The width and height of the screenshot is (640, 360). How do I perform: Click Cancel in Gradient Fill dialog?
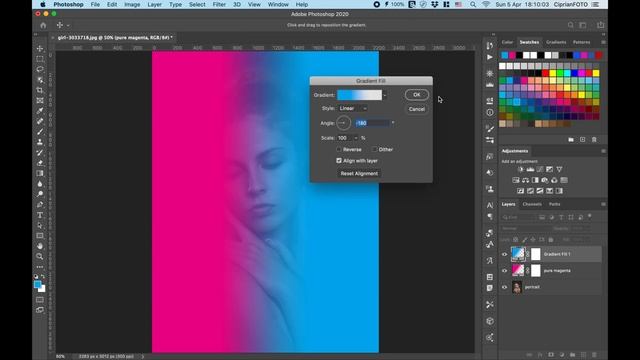point(417,109)
